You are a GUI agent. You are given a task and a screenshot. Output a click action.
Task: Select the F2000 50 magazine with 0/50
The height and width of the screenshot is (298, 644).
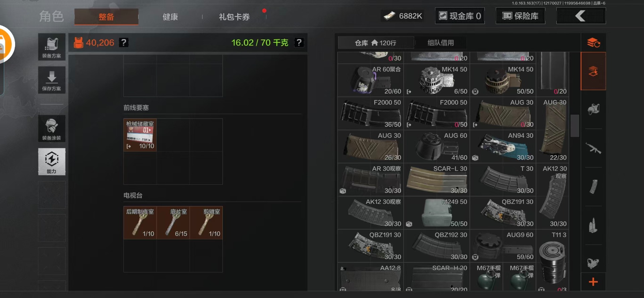click(437, 114)
